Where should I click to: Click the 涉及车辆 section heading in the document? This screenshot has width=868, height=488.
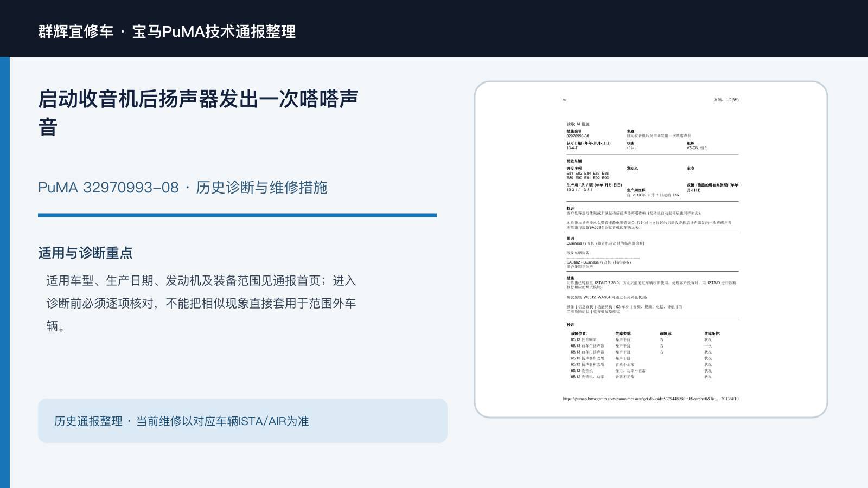574,161
